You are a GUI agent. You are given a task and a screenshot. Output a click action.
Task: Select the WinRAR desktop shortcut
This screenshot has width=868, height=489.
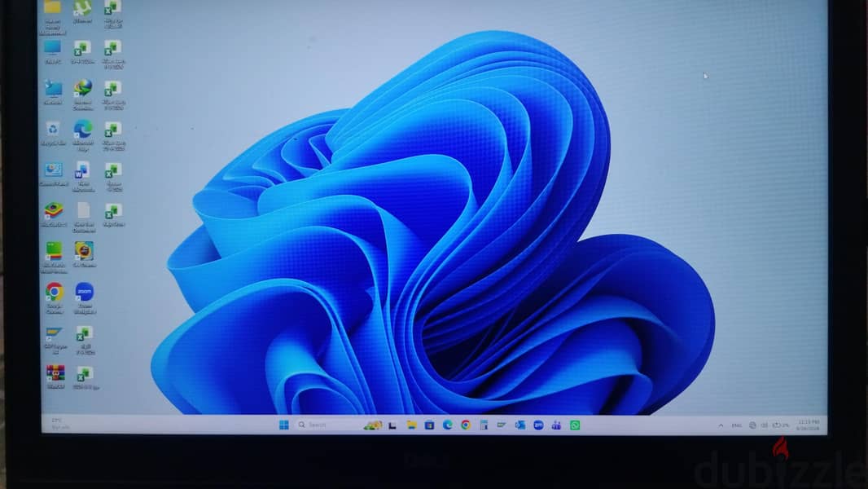click(x=55, y=377)
